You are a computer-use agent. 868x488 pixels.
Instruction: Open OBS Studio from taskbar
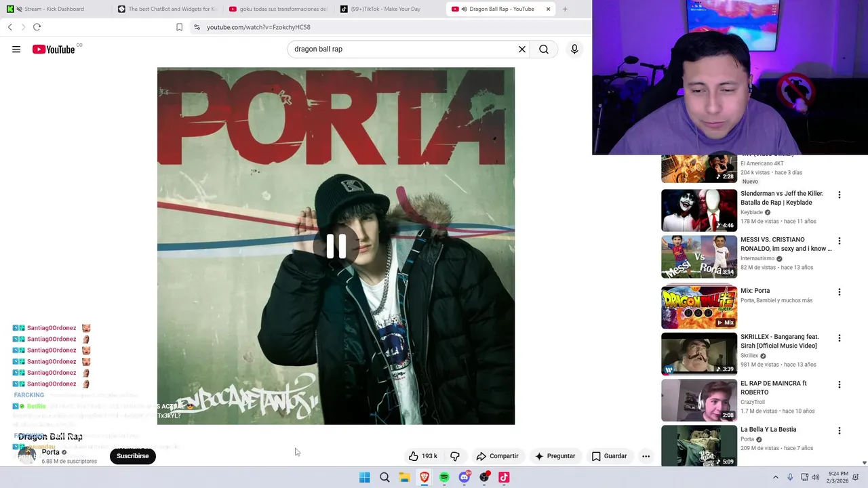click(x=484, y=477)
